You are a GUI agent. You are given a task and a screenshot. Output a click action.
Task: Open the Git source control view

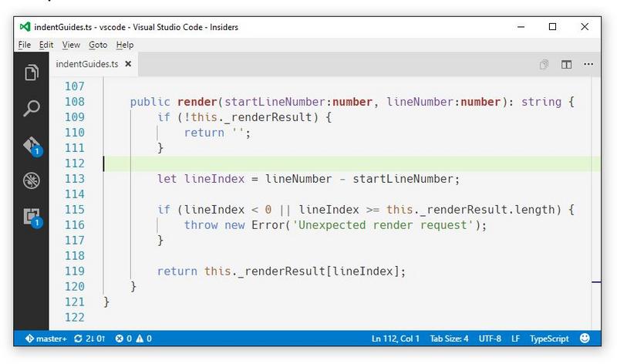click(32, 147)
